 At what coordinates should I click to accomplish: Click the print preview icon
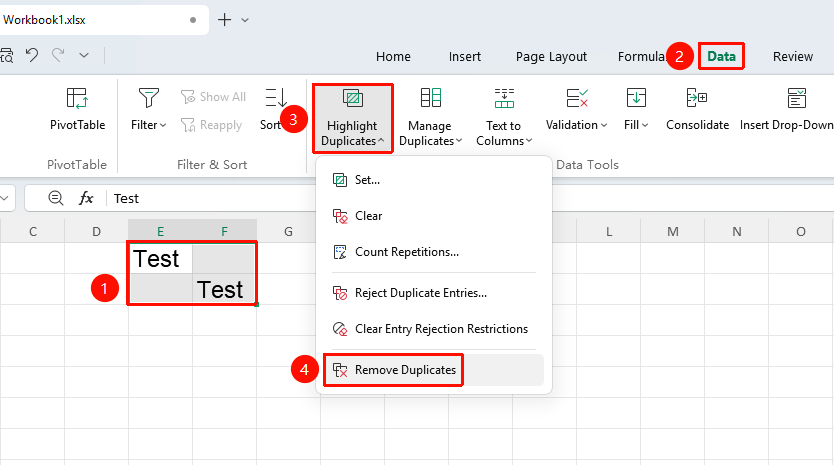tap(7, 55)
